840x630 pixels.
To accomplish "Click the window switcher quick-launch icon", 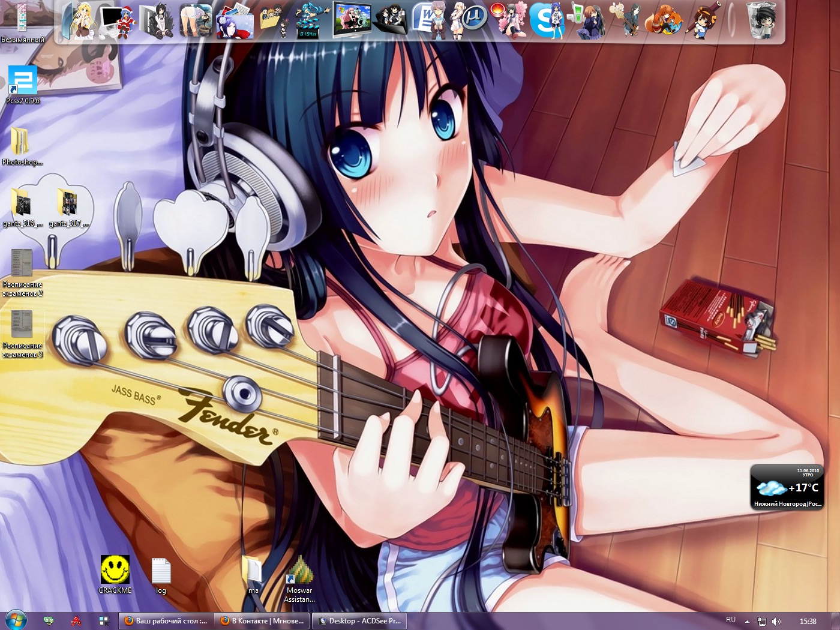I will pos(103,621).
